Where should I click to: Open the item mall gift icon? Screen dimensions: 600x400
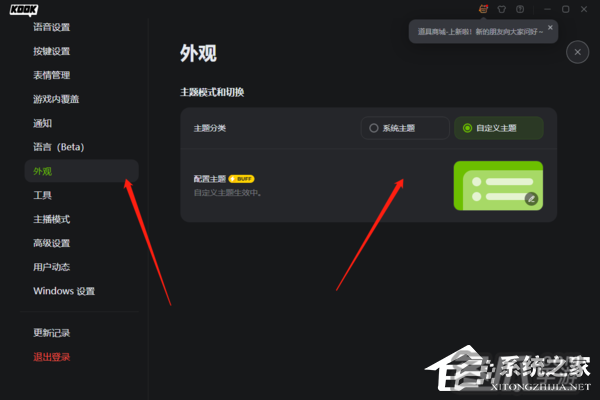483,9
